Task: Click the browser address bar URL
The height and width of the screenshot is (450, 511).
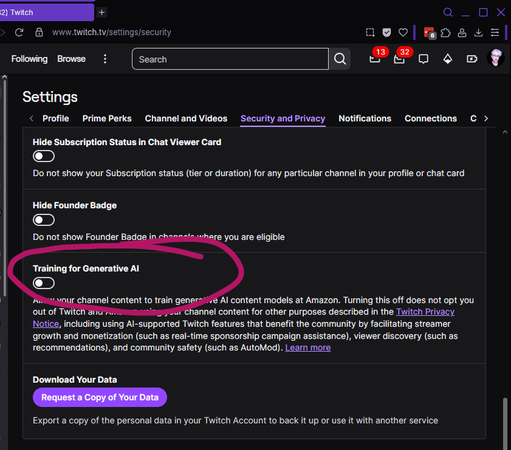Action: tap(112, 32)
